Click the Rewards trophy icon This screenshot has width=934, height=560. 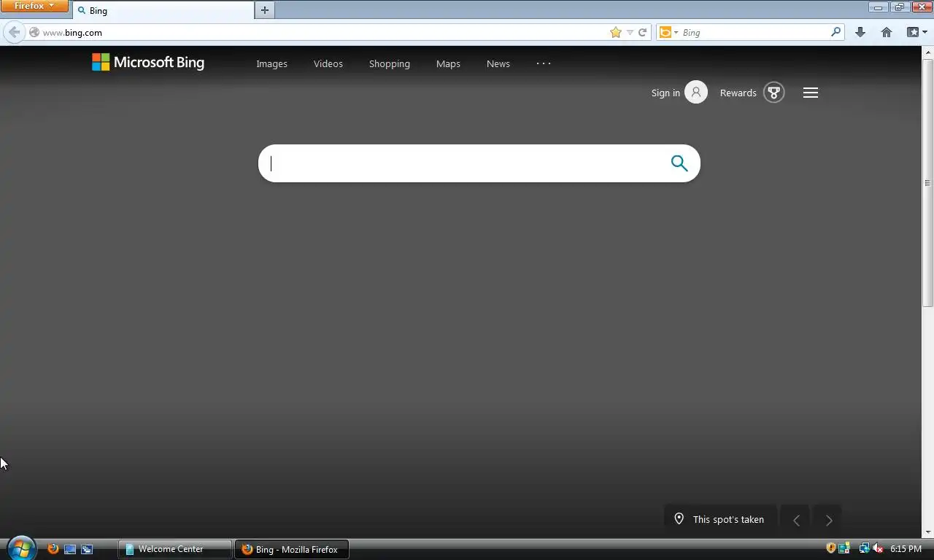coord(774,93)
